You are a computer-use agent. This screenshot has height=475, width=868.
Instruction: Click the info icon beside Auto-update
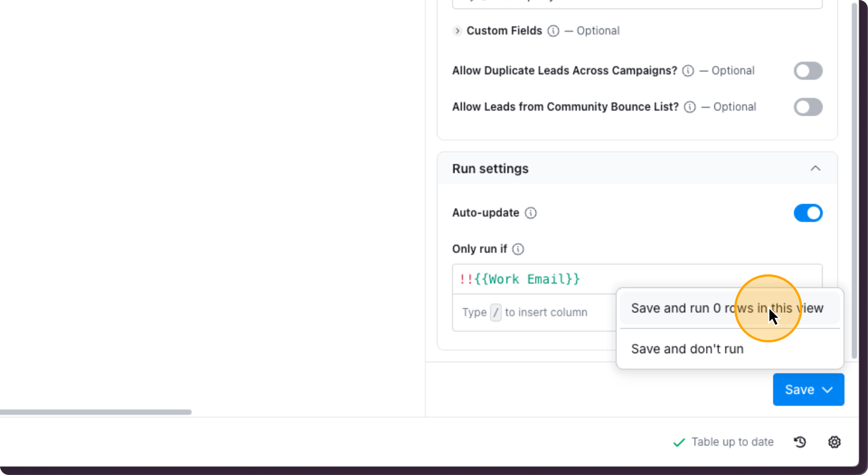(531, 213)
